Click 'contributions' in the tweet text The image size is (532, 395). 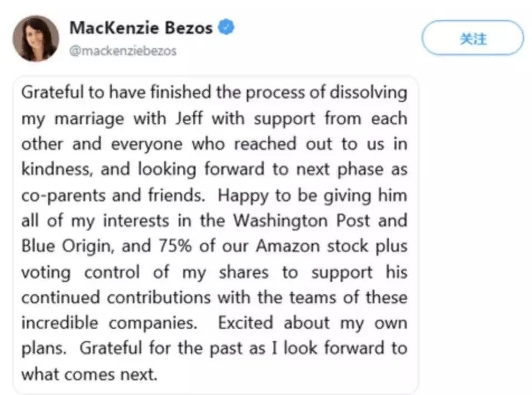159,297
